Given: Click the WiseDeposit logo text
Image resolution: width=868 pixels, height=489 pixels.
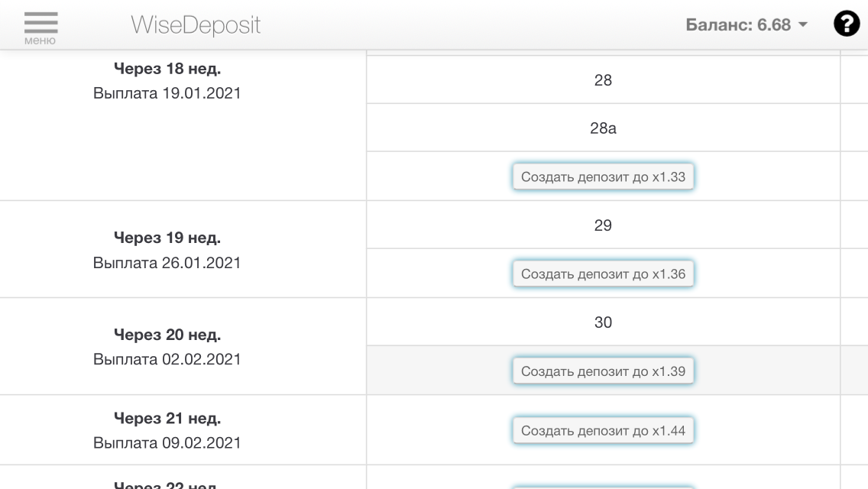Looking at the screenshot, I should 196,25.
